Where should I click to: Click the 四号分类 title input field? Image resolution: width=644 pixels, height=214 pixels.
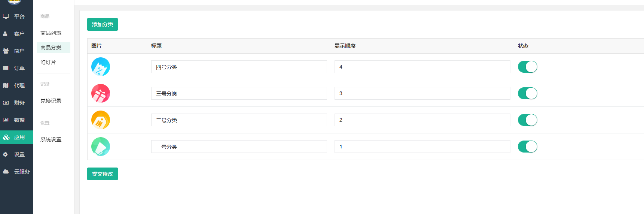point(239,67)
